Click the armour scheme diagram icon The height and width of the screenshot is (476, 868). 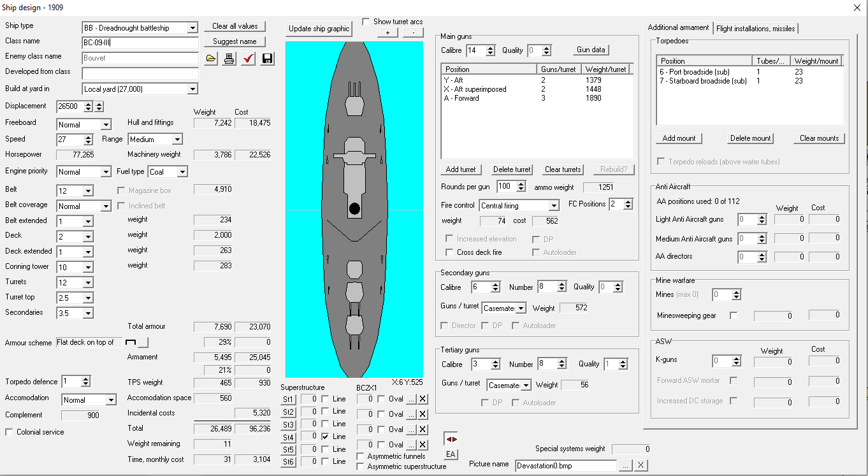tap(131, 343)
